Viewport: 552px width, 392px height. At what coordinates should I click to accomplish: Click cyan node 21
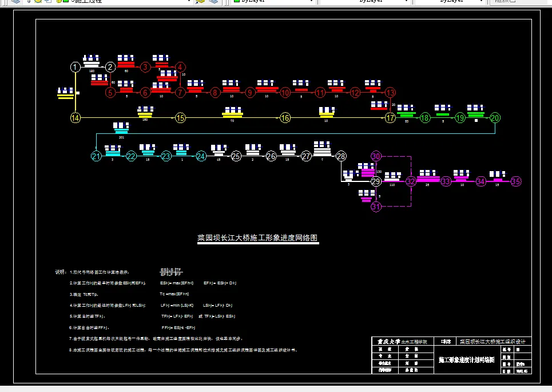point(96,156)
